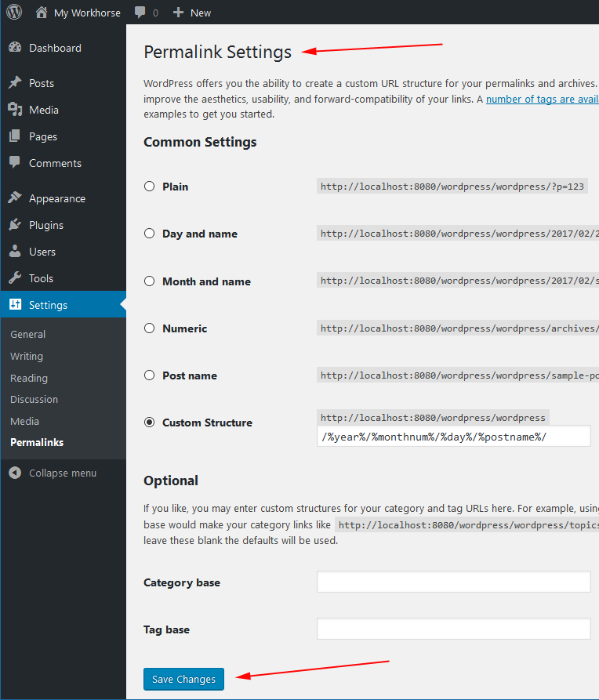Click the comments bubble icon in admin bar
Image resolution: width=599 pixels, height=700 pixels.
click(x=140, y=13)
